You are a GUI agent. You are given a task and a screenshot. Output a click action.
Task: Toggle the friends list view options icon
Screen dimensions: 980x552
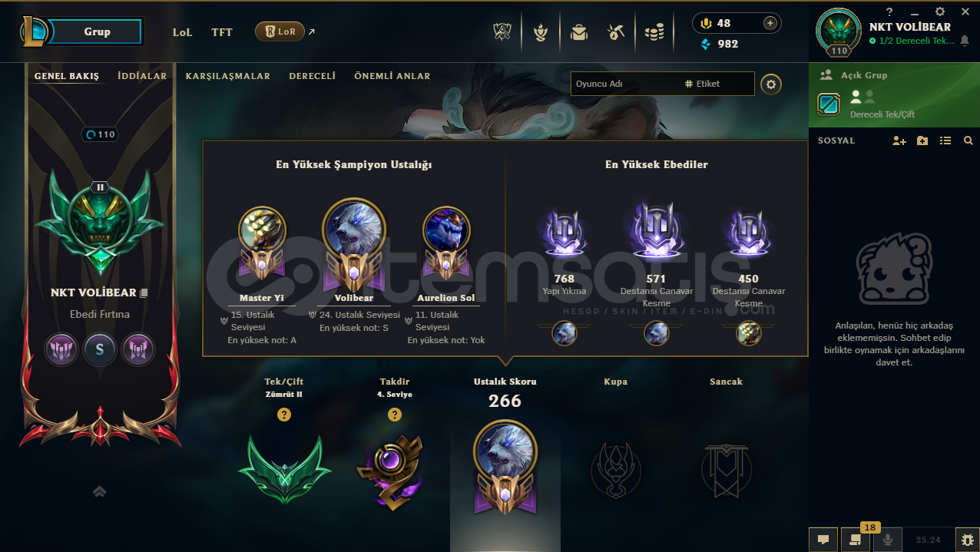tap(945, 140)
